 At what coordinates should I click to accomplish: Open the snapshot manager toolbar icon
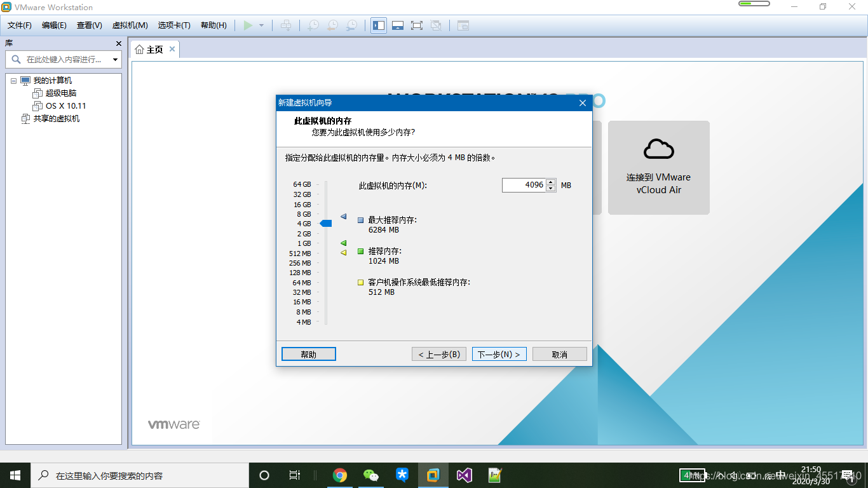pos(351,25)
